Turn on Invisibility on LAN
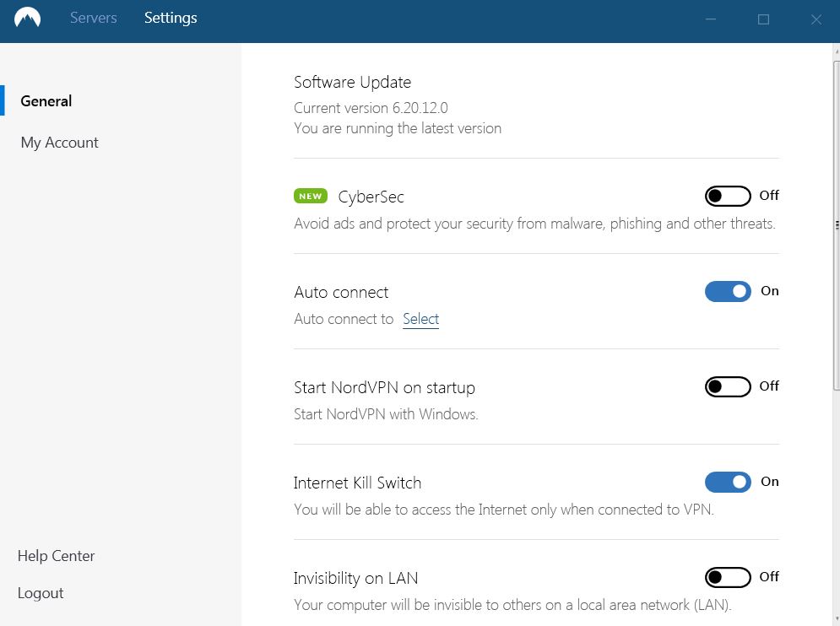Viewport: 840px width, 626px height. pos(728,577)
